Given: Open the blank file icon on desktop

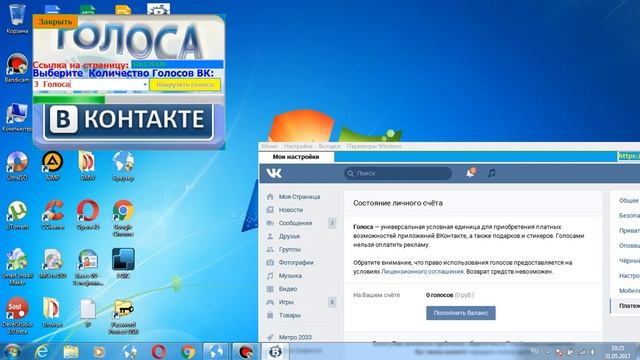Looking at the screenshot, I should 88,313.
